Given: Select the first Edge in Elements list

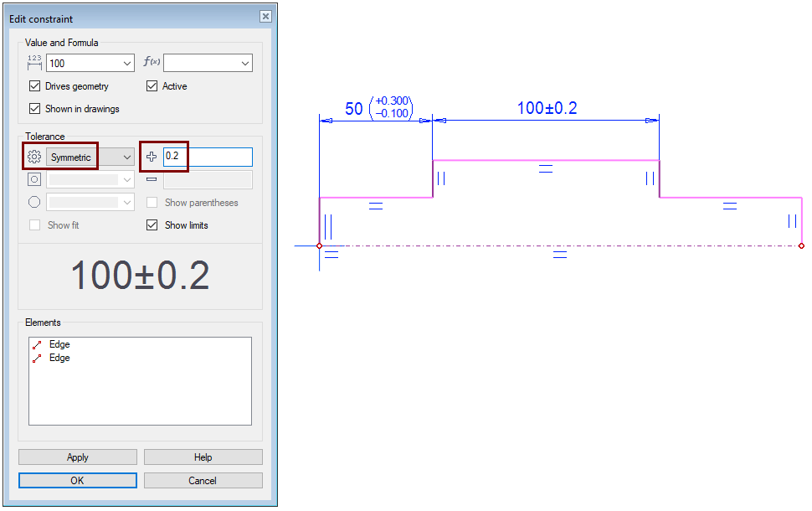Looking at the screenshot, I should (59, 344).
